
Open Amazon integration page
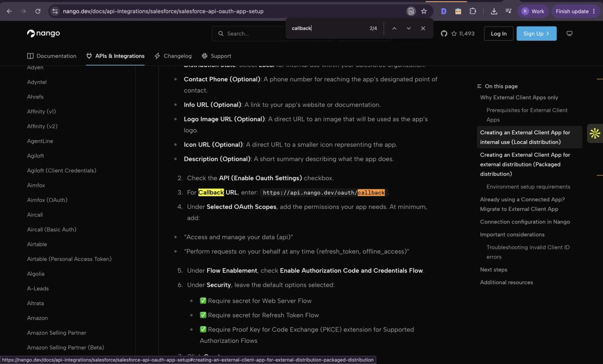(x=37, y=318)
